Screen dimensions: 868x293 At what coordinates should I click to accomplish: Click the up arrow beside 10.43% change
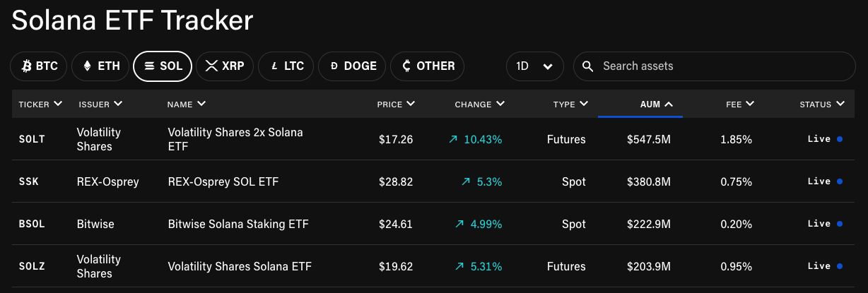coord(454,139)
